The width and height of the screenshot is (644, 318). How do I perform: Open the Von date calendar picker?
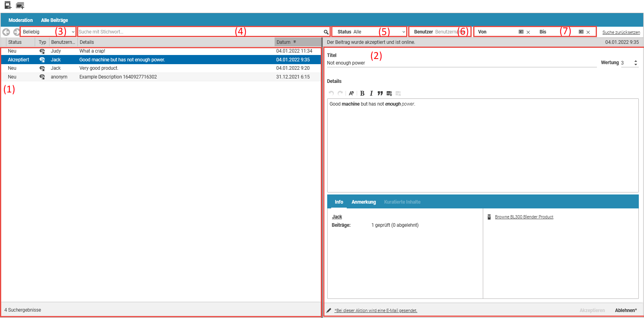pos(521,32)
